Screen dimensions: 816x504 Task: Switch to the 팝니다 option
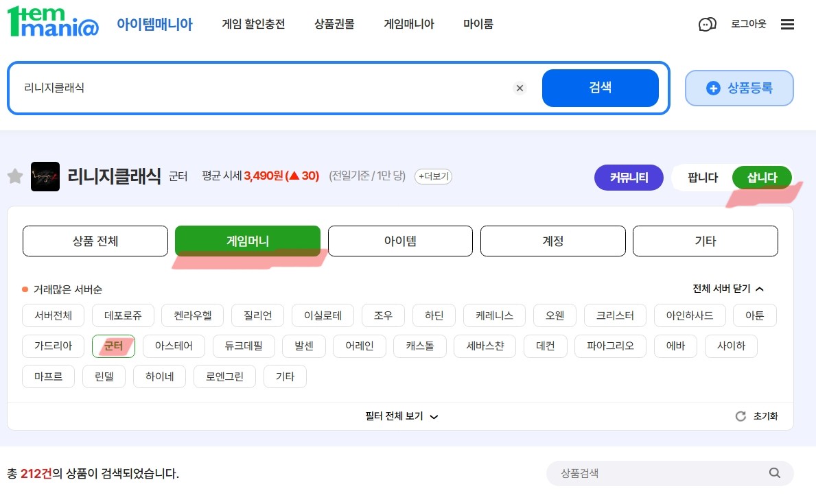703,178
